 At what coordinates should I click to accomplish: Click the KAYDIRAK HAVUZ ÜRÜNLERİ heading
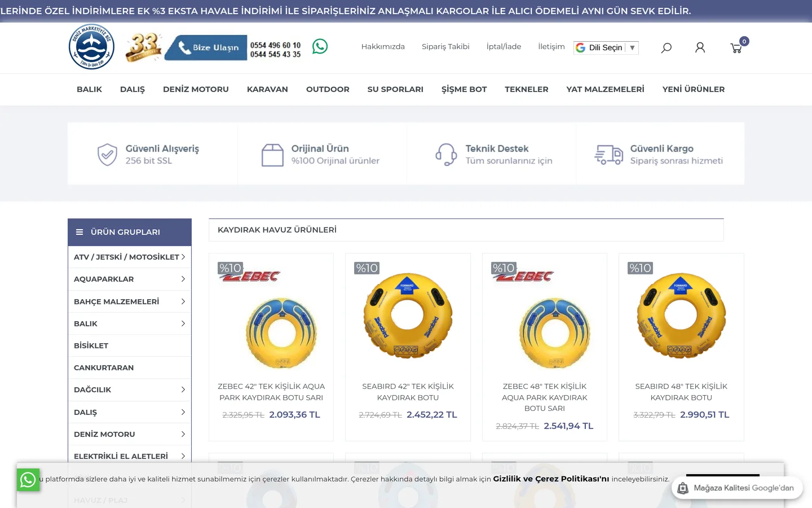277,230
